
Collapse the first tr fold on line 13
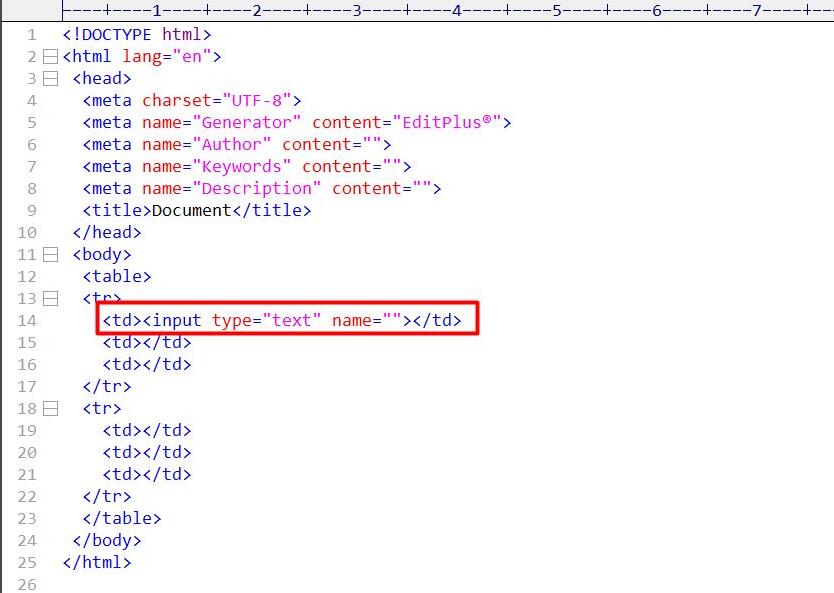point(50,298)
